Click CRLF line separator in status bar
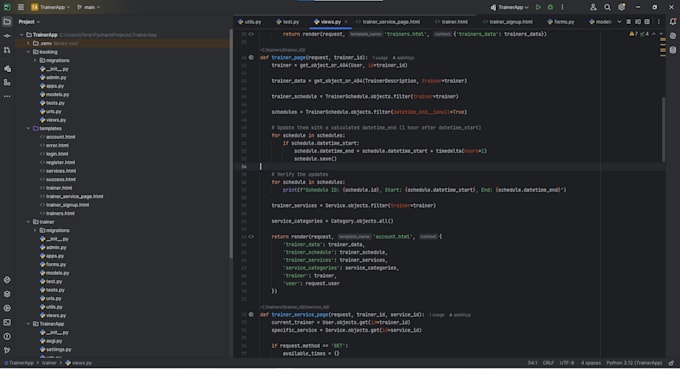Screen dimensions: 680x369 click(x=548, y=363)
